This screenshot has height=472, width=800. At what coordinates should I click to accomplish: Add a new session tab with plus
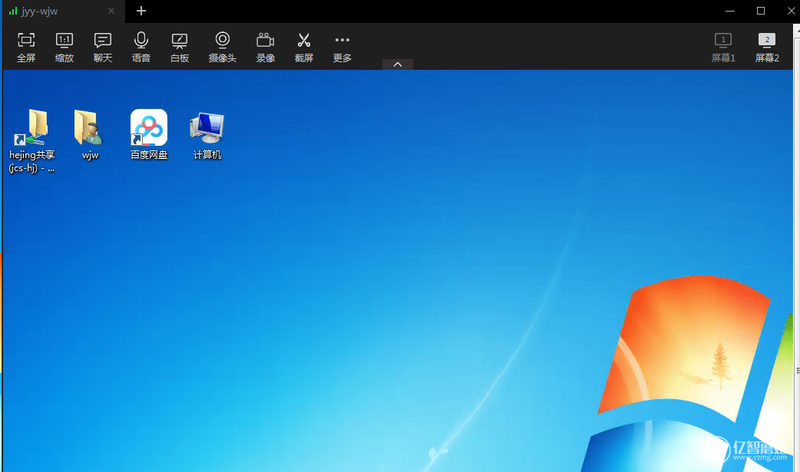(x=141, y=11)
